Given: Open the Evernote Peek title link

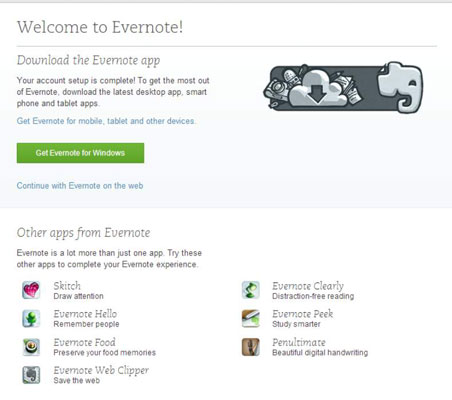Looking at the screenshot, I should 302,314.
